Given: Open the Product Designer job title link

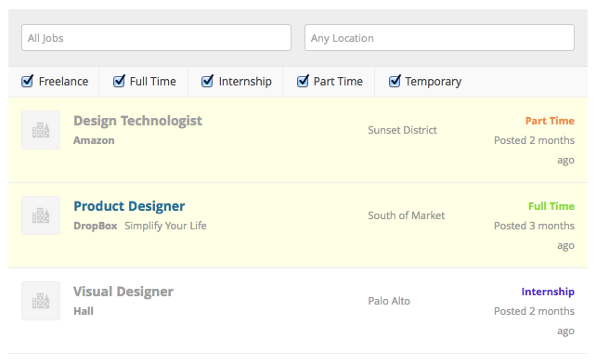Looking at the screenshot, I should coord(129,206).
